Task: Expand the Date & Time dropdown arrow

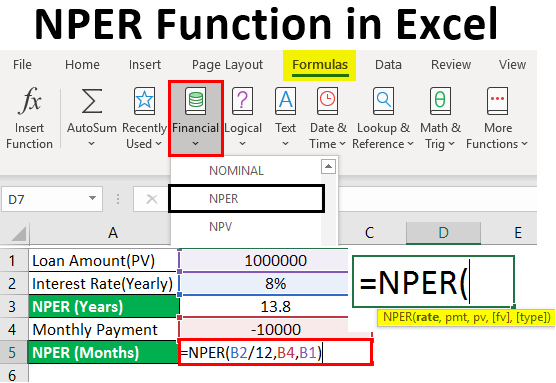Action: pyautogui.click(x=343, y=144)
